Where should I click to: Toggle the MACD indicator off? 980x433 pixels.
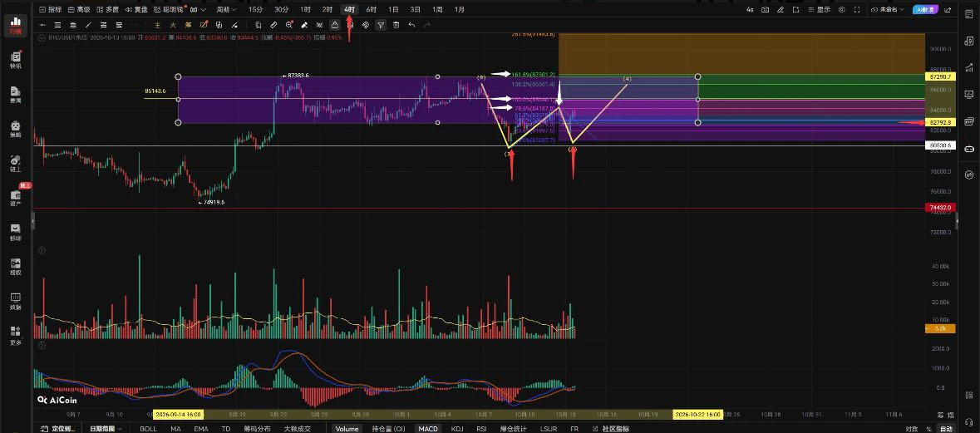point(428,429)
